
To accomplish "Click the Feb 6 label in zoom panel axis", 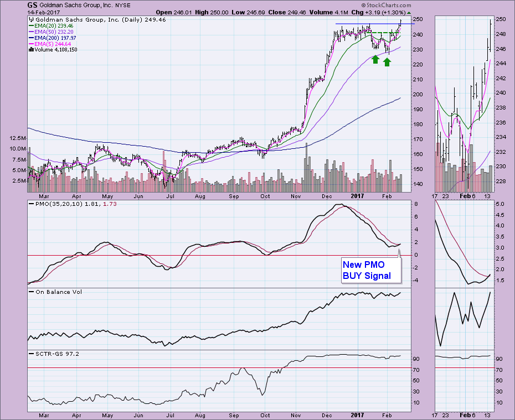I will 467,196.
